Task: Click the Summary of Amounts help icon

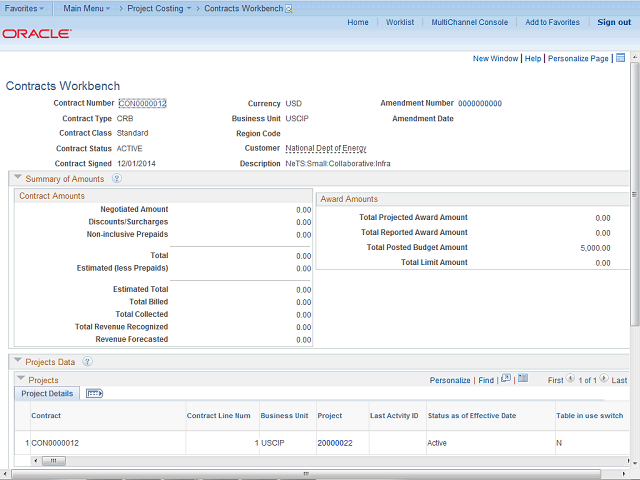Action: click(116, 179)
